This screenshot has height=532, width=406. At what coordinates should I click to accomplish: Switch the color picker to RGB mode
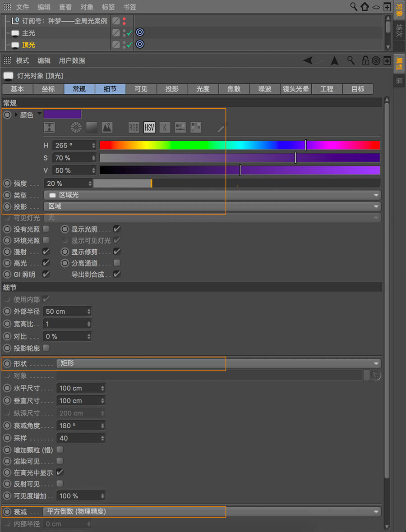(134, 127)
